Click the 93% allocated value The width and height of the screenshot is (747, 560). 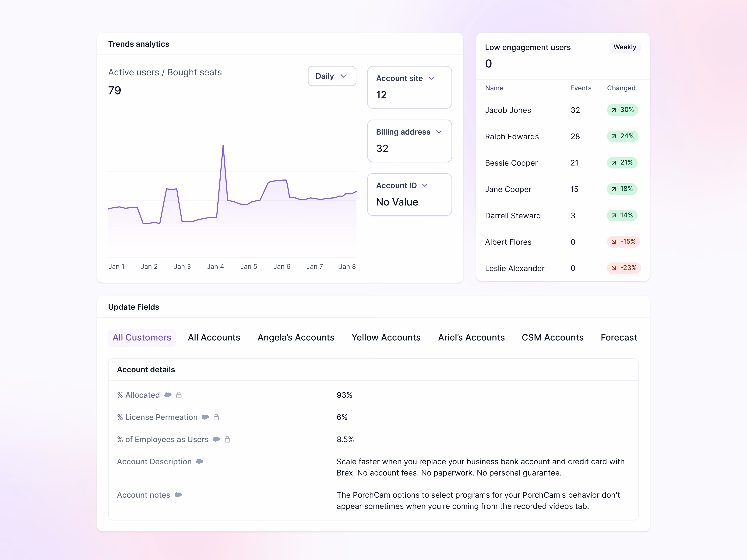click(345, 395)
